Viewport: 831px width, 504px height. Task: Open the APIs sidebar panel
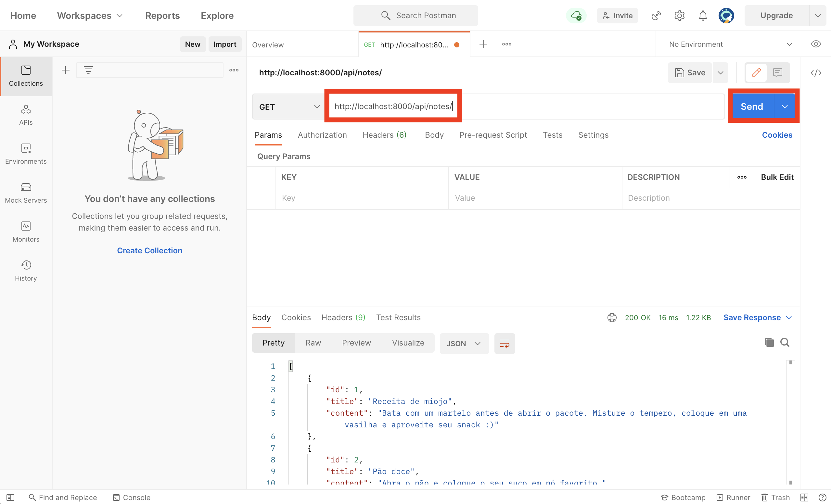pyautogui.click(x=26, y=115)
